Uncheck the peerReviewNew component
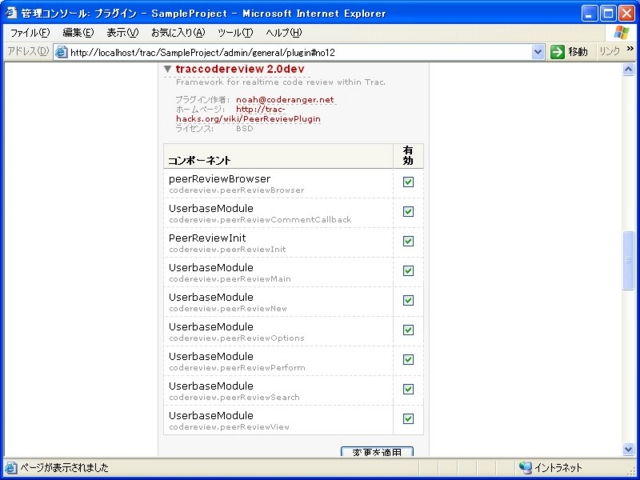Screen dimensions: 640x480 coord(408,300)
